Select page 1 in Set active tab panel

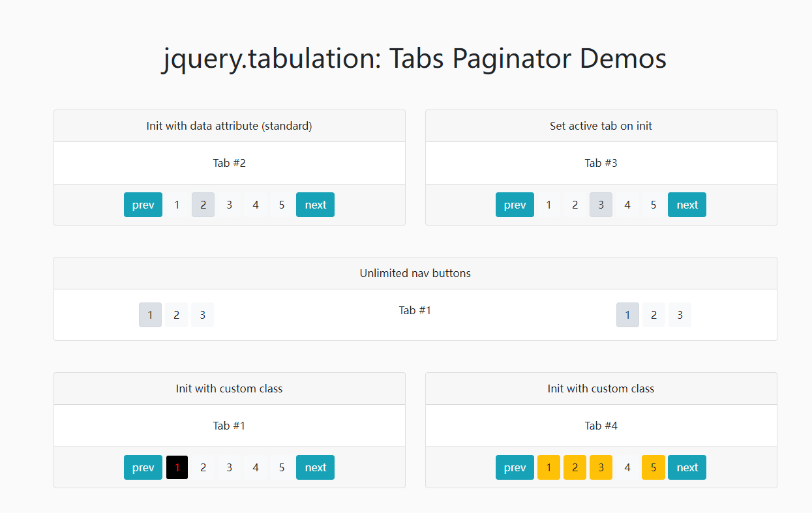549,205
